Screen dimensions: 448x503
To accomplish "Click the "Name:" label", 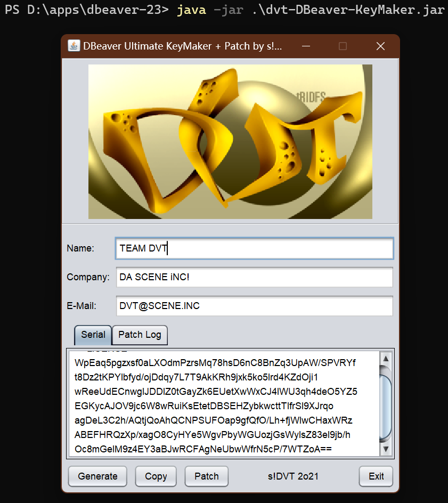I will [80, 248].
